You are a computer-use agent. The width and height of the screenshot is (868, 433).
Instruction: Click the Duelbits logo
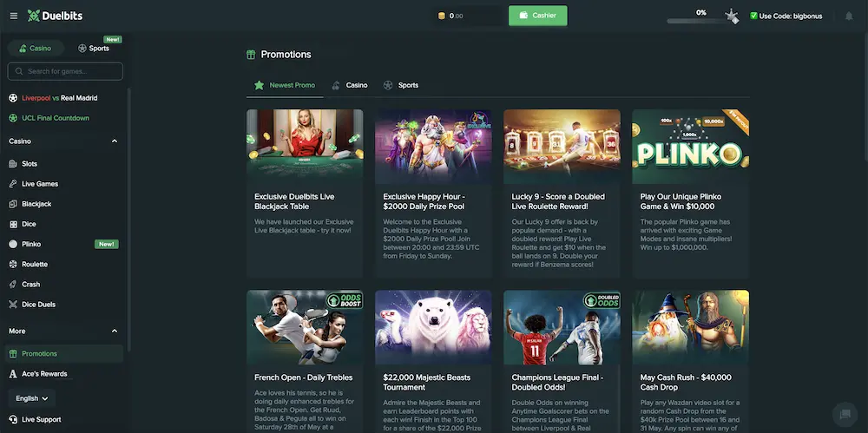tap(56, 16)
